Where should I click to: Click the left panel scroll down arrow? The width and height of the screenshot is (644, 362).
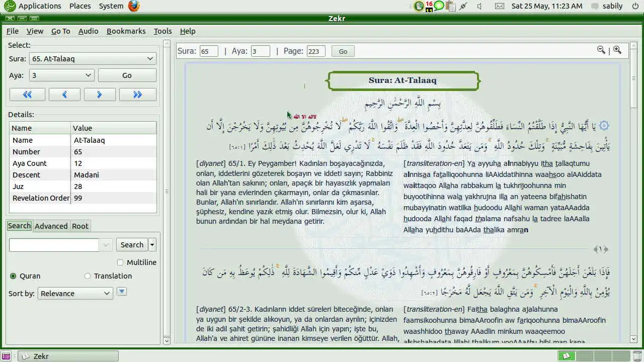click(x=167, y=340)
